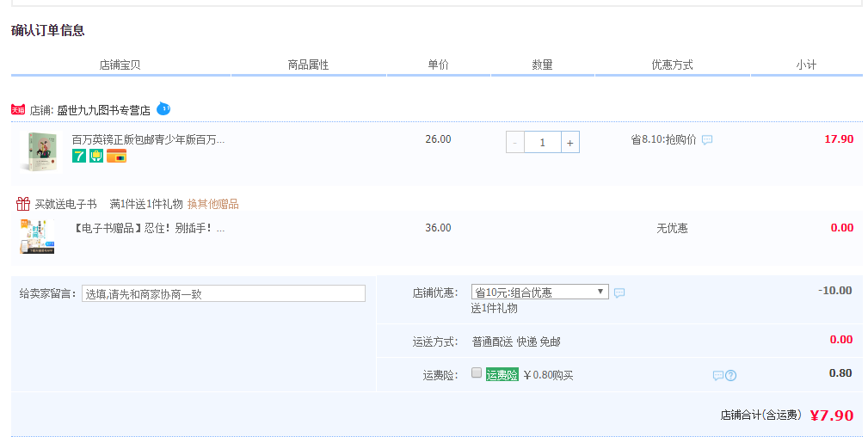Click the green 7-day return badge
868x437 pixels.
[79, 156]
